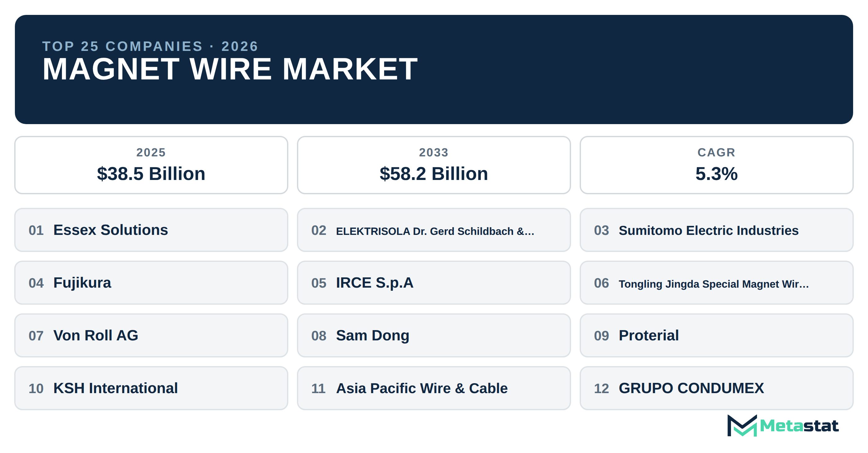Choose the IRCE S.p.A entry
This screenshot has height=453, width=868.
click(434, 283)
